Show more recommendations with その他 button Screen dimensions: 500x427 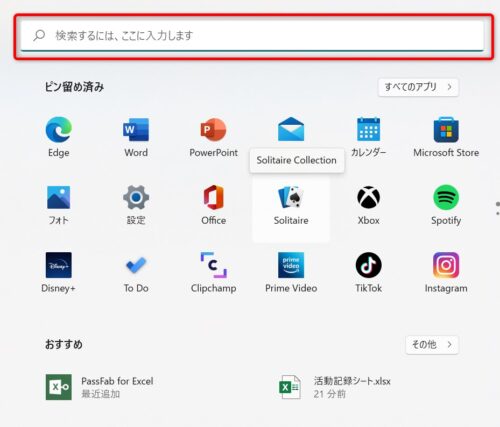click(x=432, y=345)
